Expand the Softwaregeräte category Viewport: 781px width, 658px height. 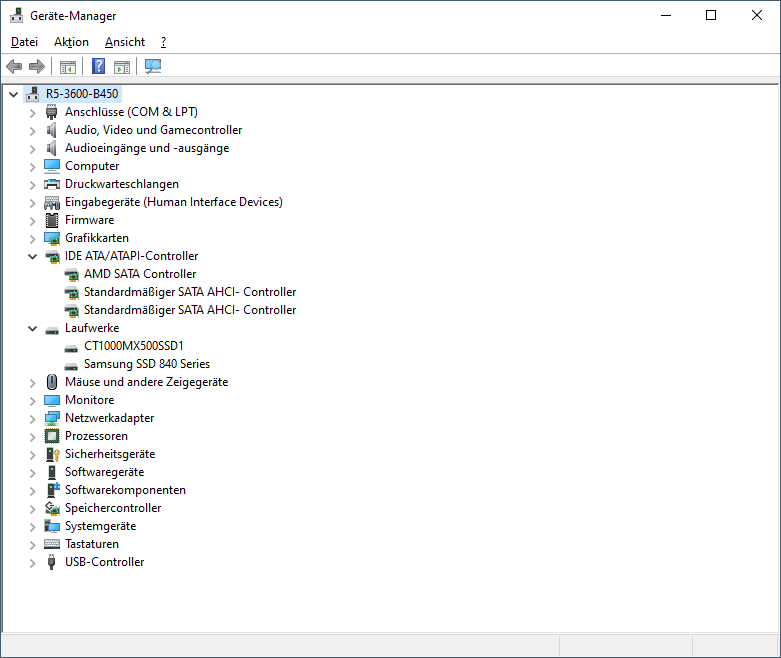(x=32, y=473)
